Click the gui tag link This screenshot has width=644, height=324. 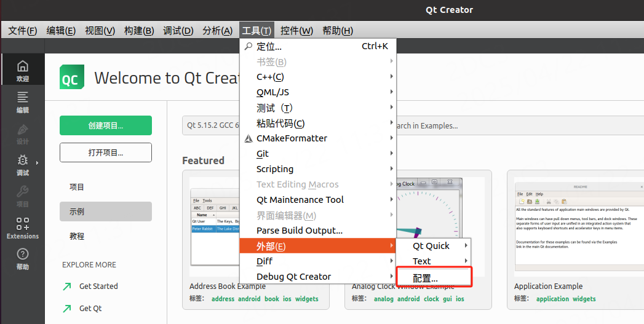pyautogui.click(x=447, y=299)
